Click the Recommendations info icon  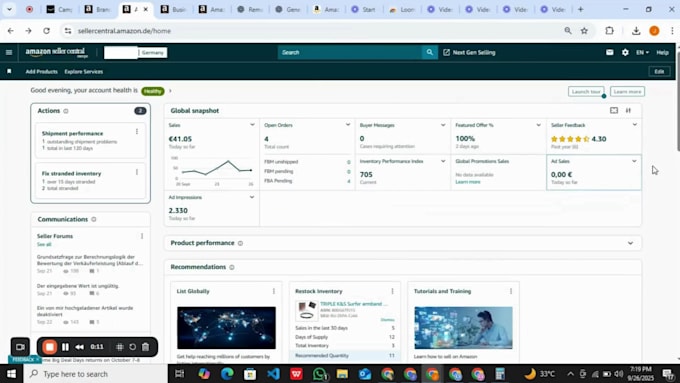(x=232, y=267)
